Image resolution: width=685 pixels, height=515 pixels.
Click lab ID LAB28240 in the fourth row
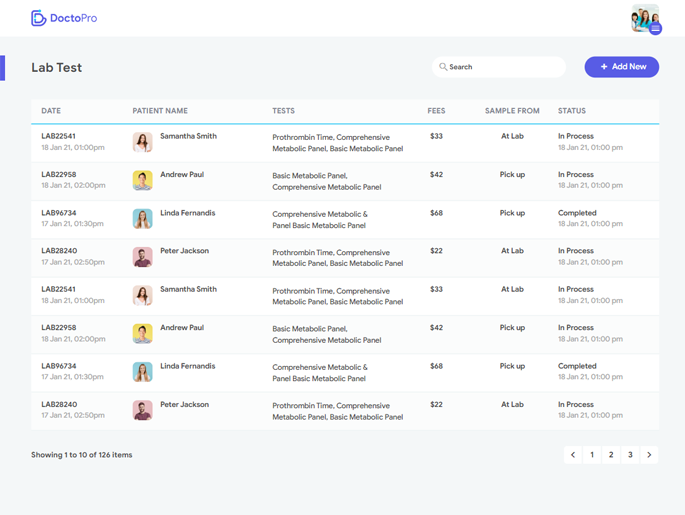[x=59, y=251]
